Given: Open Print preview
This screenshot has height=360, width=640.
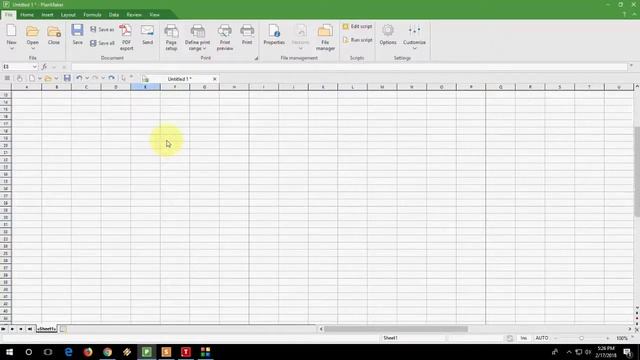Looking at the screenshot, I should click(224, 37).
